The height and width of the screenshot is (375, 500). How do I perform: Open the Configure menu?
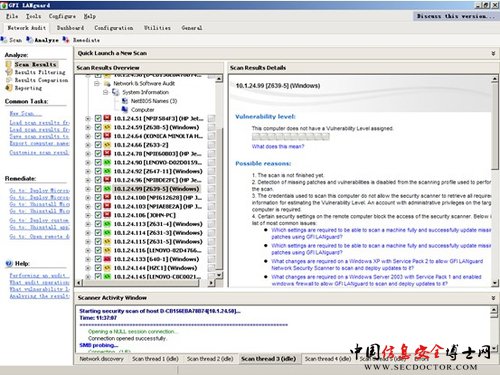[62, 16]
